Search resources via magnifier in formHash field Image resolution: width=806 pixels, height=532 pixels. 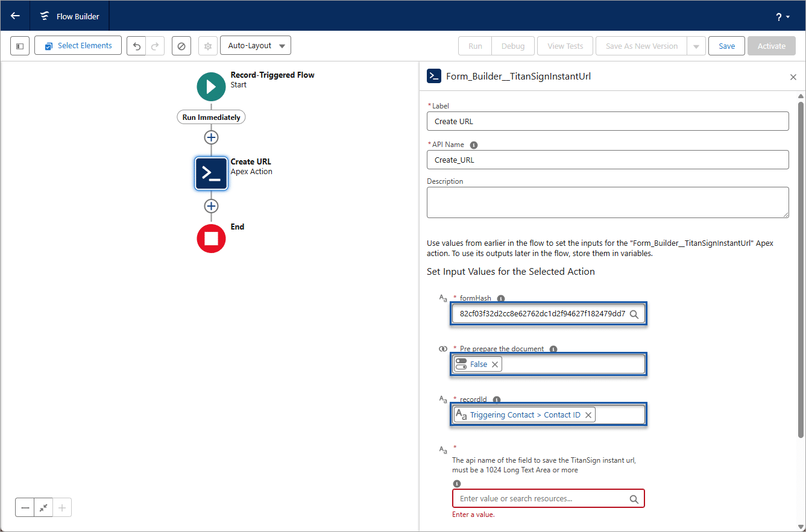(x=634, y=314)
